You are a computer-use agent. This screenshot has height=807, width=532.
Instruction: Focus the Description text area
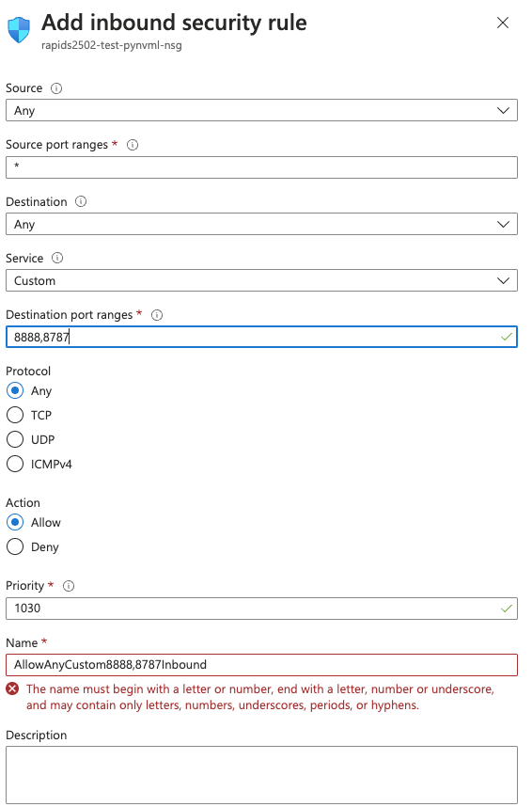coord(261,775)
